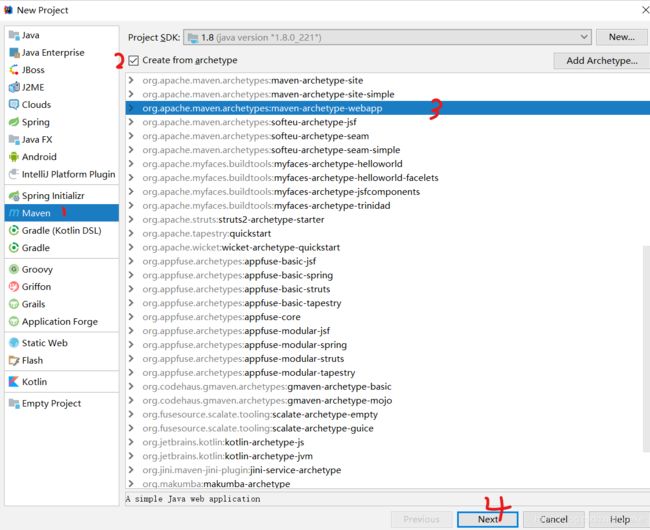Click the Static Web globe icon

[14, 343]
